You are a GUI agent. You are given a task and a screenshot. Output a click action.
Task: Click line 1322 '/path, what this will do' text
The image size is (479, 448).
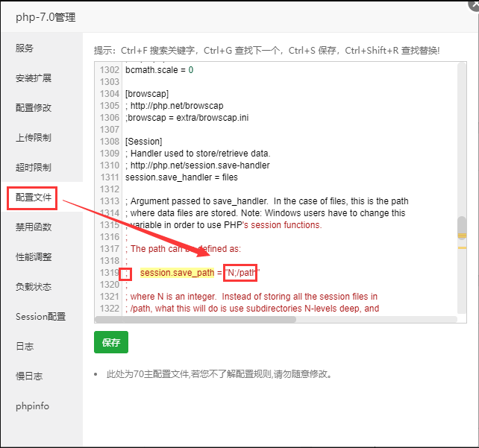tap(252, 309)
